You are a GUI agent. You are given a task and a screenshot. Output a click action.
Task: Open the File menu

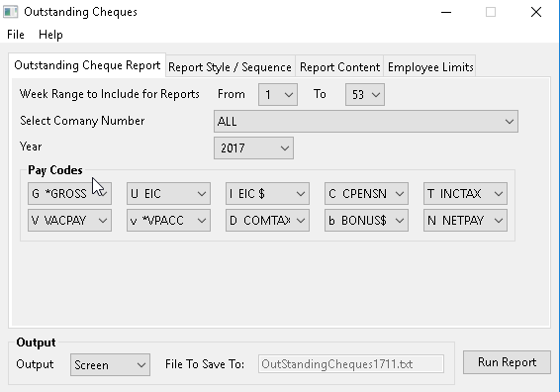(16, 35)
